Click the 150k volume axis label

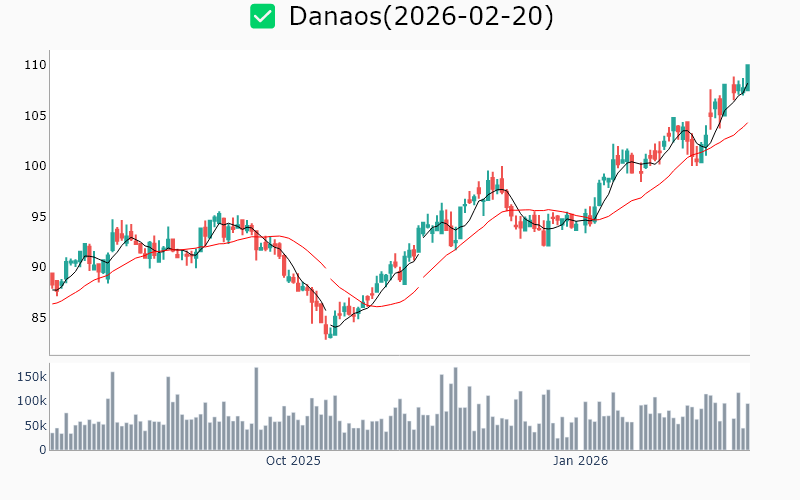30,376
